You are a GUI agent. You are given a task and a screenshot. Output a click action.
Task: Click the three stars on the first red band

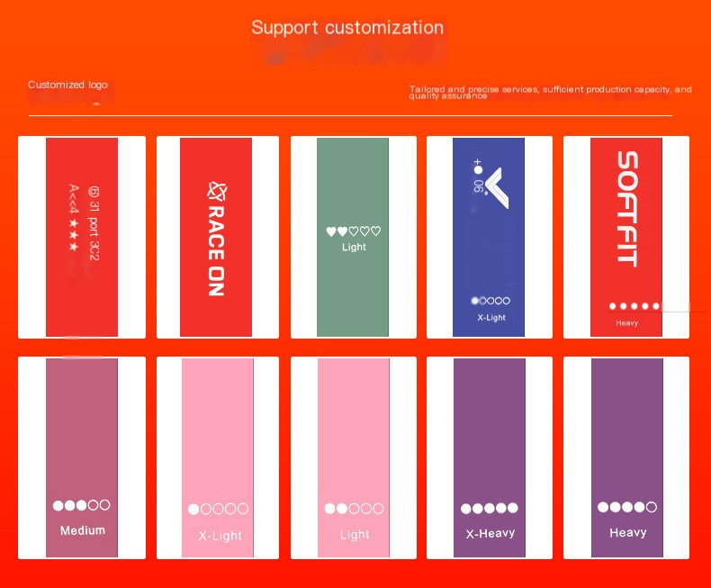pyautogui.click(x=74, y=234)
